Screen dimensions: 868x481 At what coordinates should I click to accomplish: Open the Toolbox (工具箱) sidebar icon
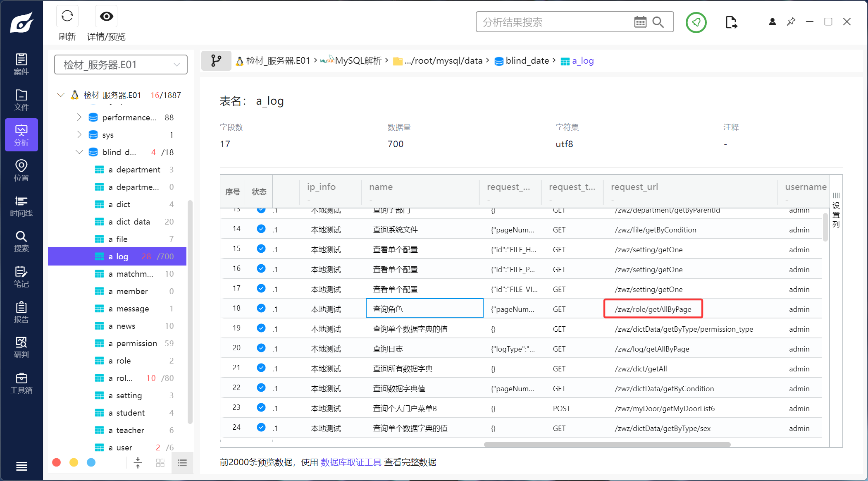[21, 383]
